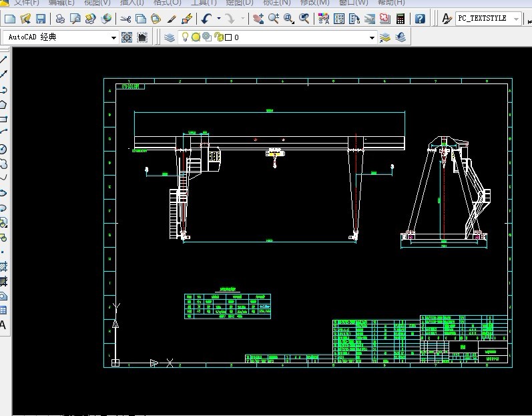Click the Save icon in the toolbar
This screenshot has height=416, width=532.
click(x=41, y=19)
